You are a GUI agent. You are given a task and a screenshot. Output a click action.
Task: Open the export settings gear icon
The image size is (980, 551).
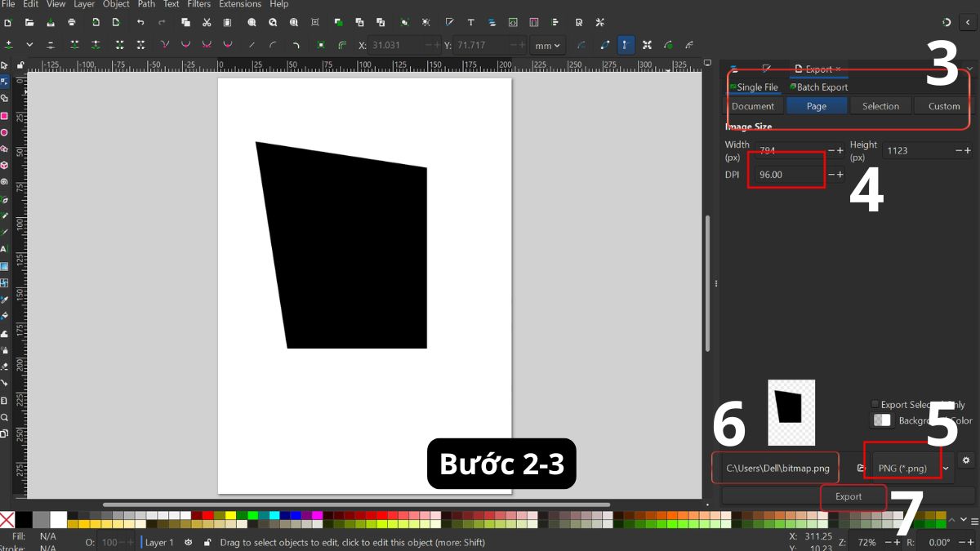[x=966, y=460]
